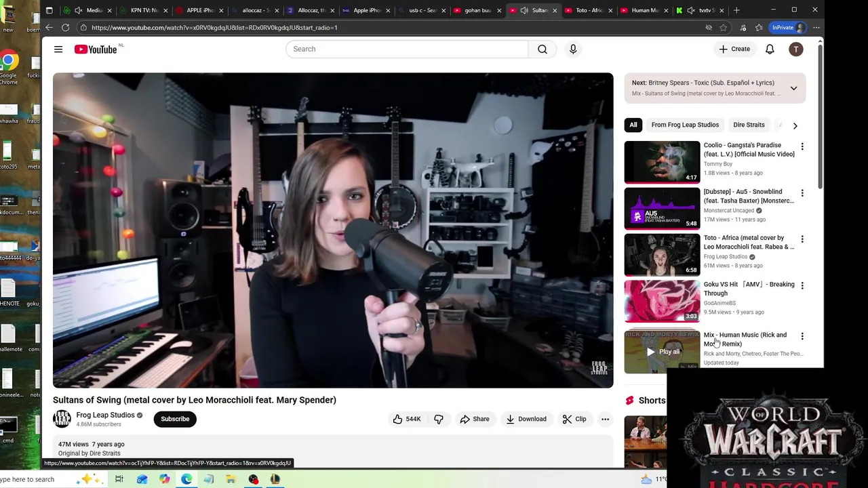
Task: Open the weather widget in taskbar
Action: tap(653, 479)
